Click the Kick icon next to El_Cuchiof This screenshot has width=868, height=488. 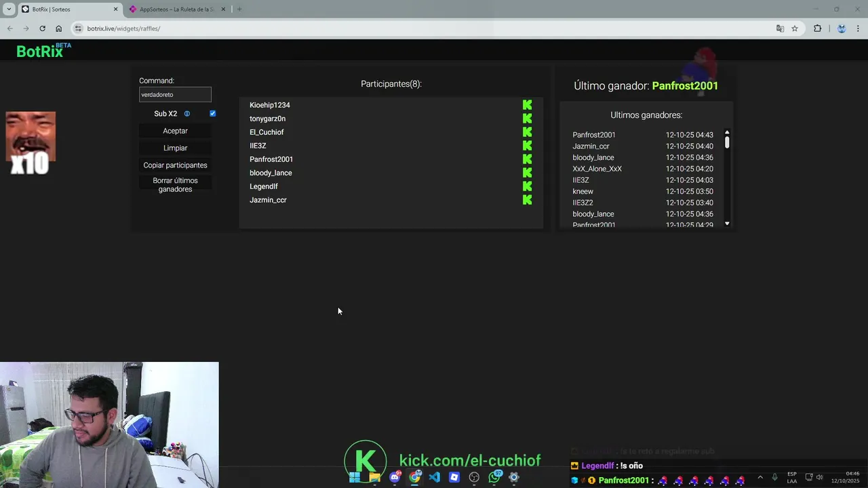click(x=527, y=132)
